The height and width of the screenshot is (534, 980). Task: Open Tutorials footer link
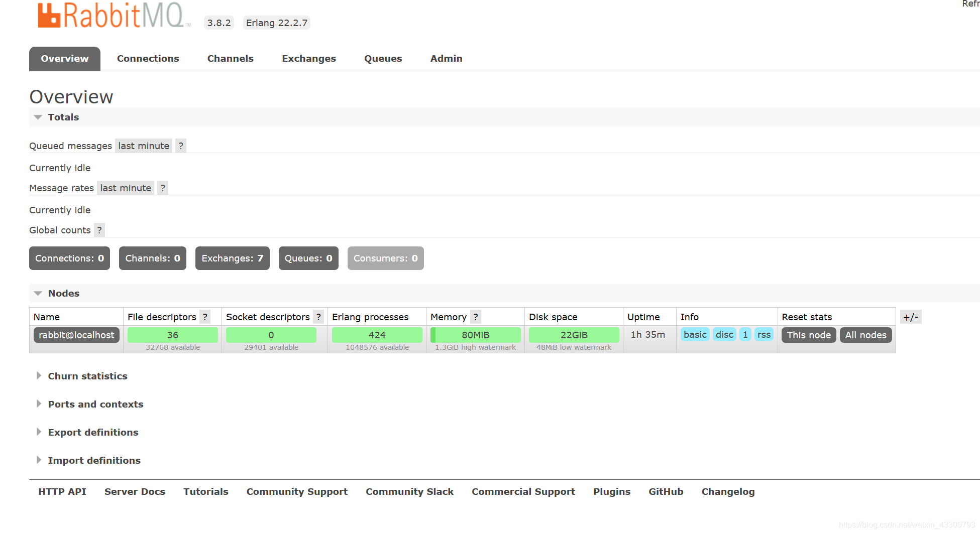click(x=206, y=492)
